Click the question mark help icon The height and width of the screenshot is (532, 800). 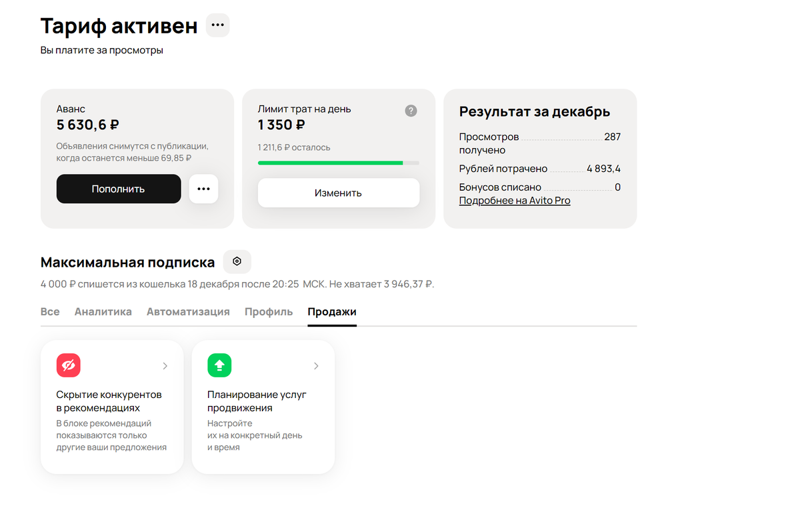pos(411,111)
